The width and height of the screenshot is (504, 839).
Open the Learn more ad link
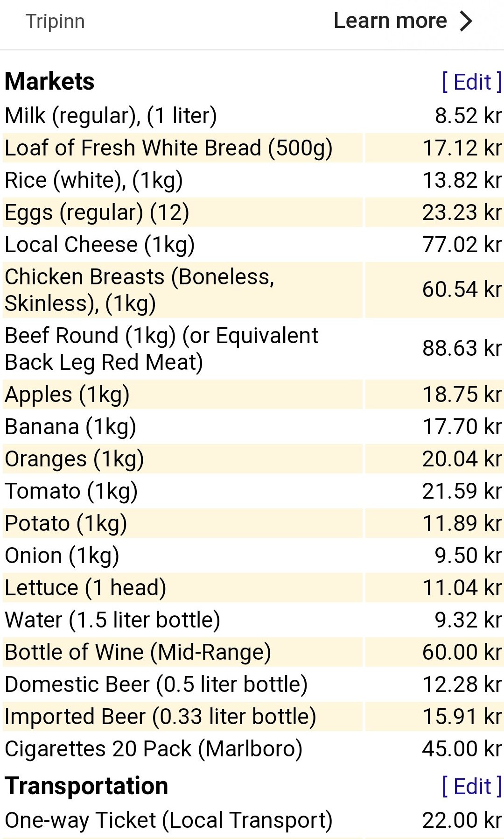(x=390, y=21)
